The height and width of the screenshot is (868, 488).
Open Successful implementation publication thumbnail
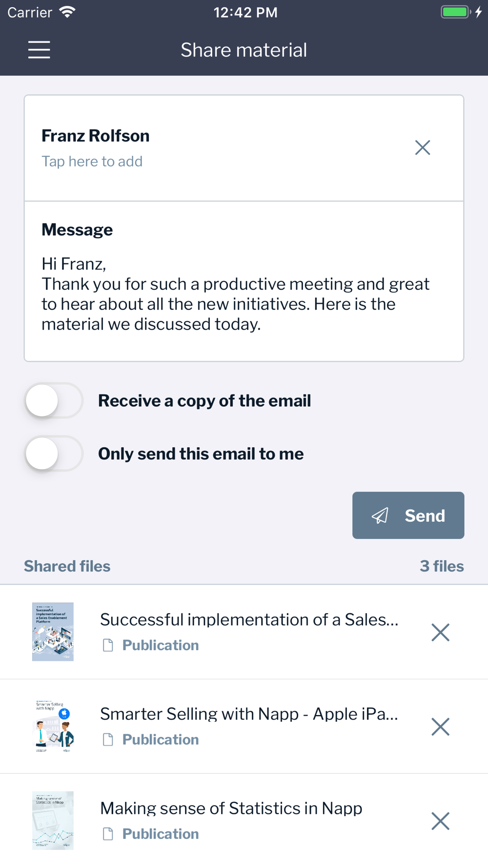[53, 632]
